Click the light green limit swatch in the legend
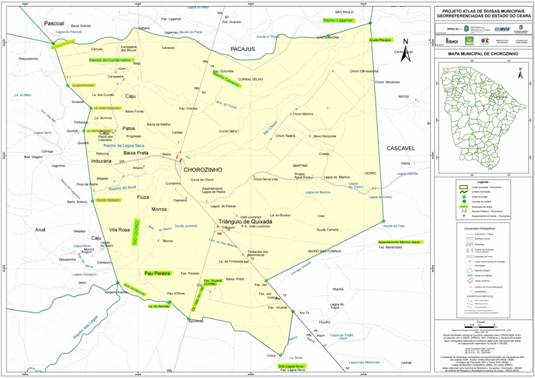Image resolution: width=535 pixels, height=378 pixels. [464, 188]
